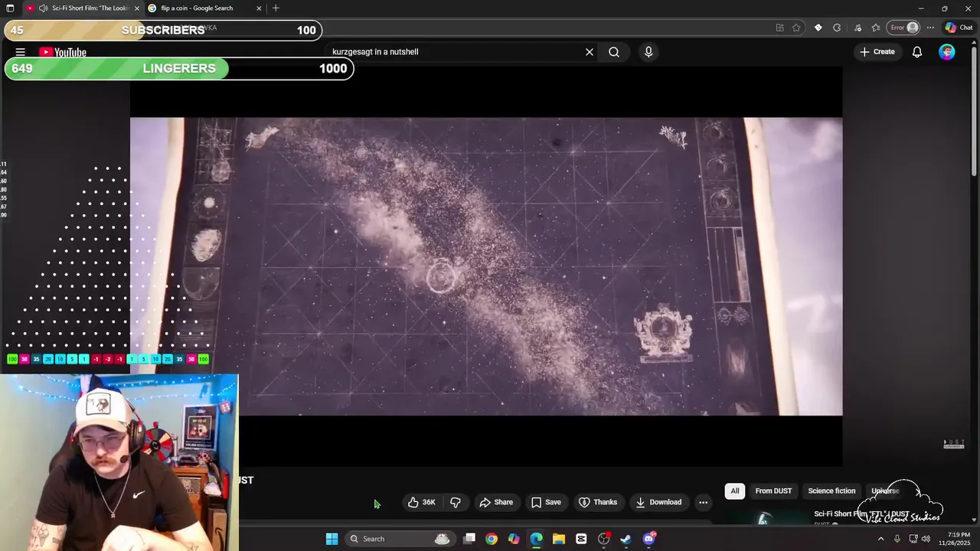
Task: Mute the Sci-Fi Short Film tab audio
Action: (x=43, y=8)
